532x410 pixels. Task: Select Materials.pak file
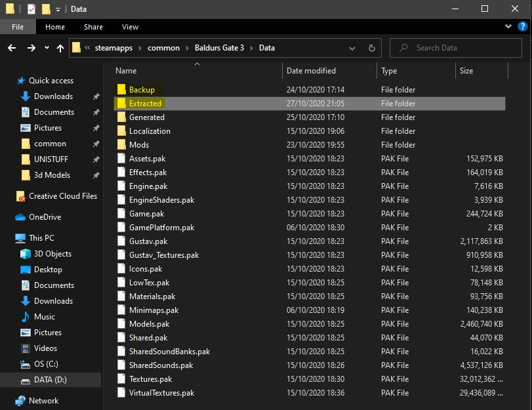pyautogui.click(x=152, y=297)
